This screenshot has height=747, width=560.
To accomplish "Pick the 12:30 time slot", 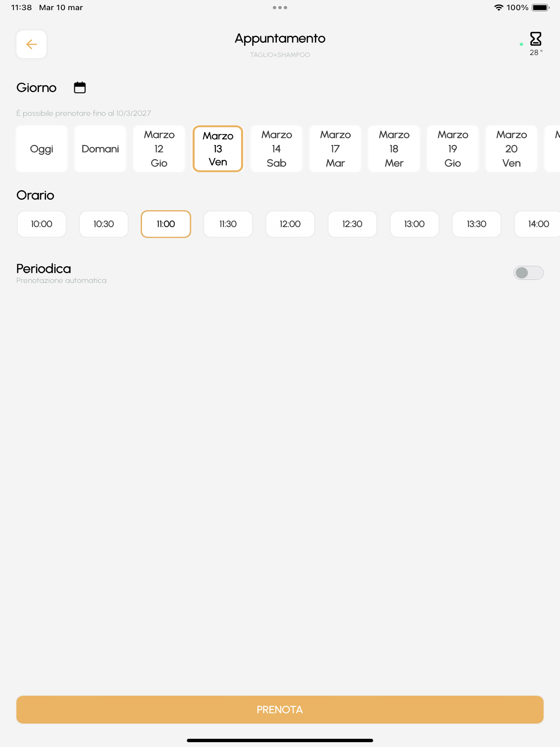I will pyautogui.click(x=352, y=224).
